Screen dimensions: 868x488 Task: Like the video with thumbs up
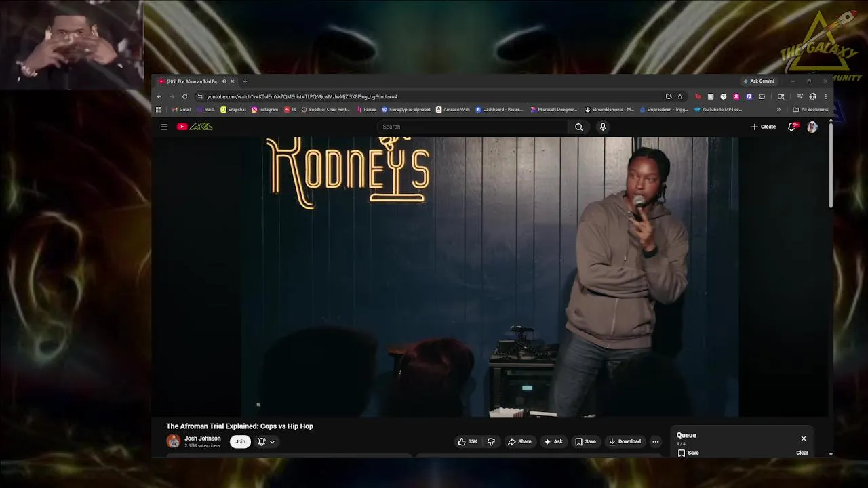pos(468,441)
